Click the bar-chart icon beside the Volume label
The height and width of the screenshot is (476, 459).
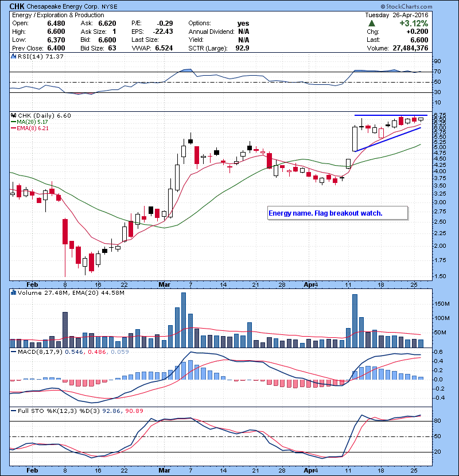(x=14, y=292)
